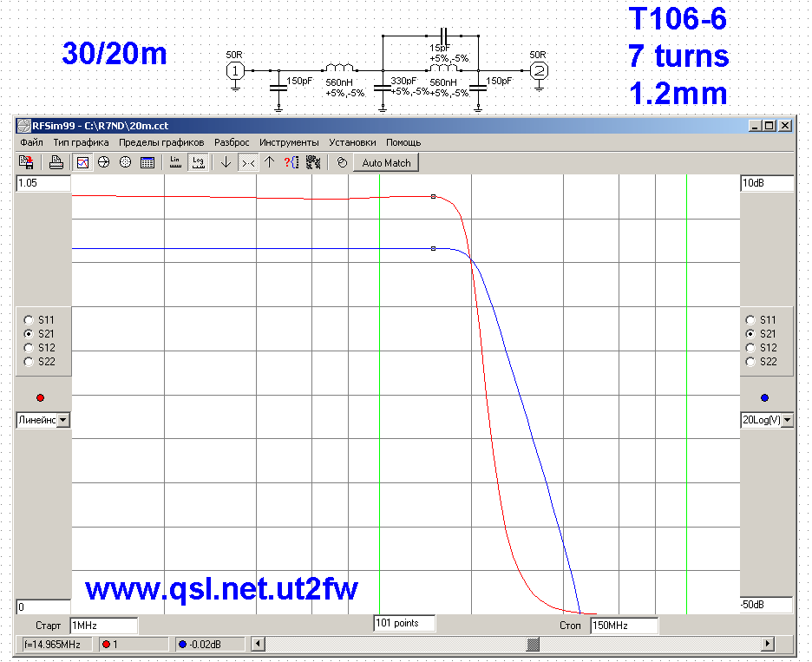Screen dimensions: 812x662
Task: Select S11 radio button on left panel
Action: coord(29,319)
